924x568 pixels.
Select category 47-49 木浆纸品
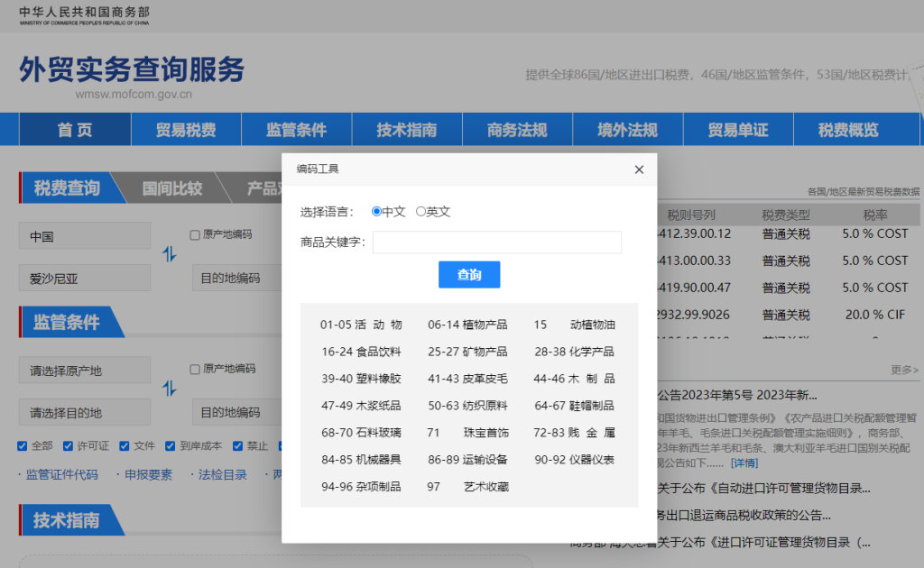click(361, 406)
